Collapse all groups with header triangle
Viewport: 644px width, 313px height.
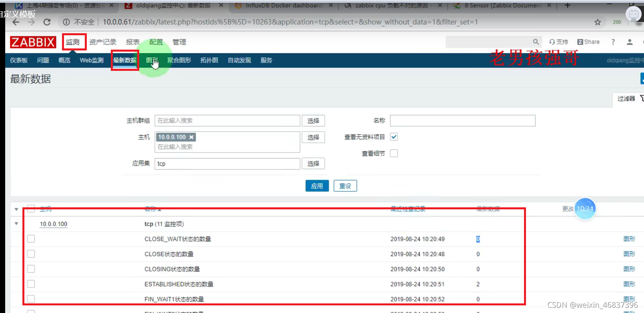pos(16,209)
